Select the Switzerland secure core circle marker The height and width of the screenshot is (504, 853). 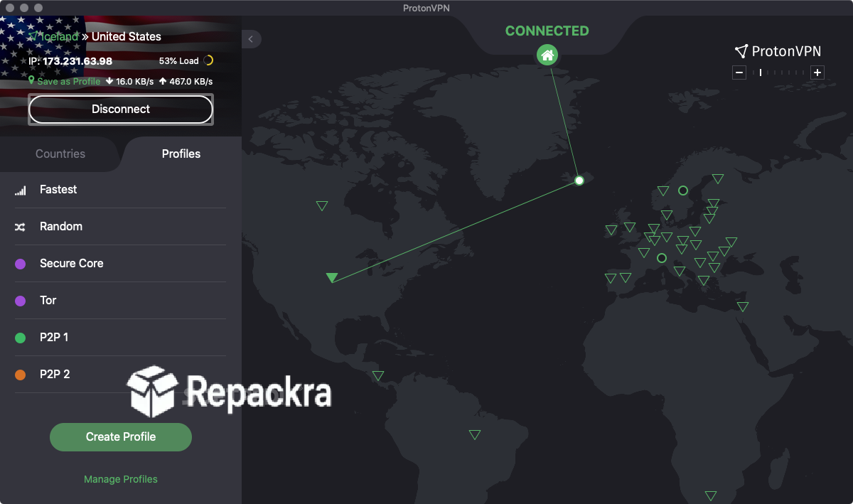tap(662, 258)
